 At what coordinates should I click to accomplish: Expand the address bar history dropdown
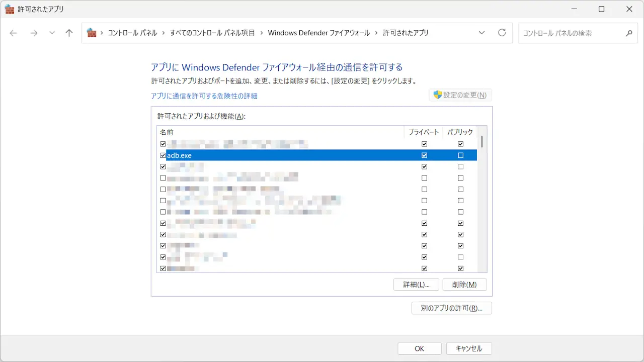tap(481, 33)
